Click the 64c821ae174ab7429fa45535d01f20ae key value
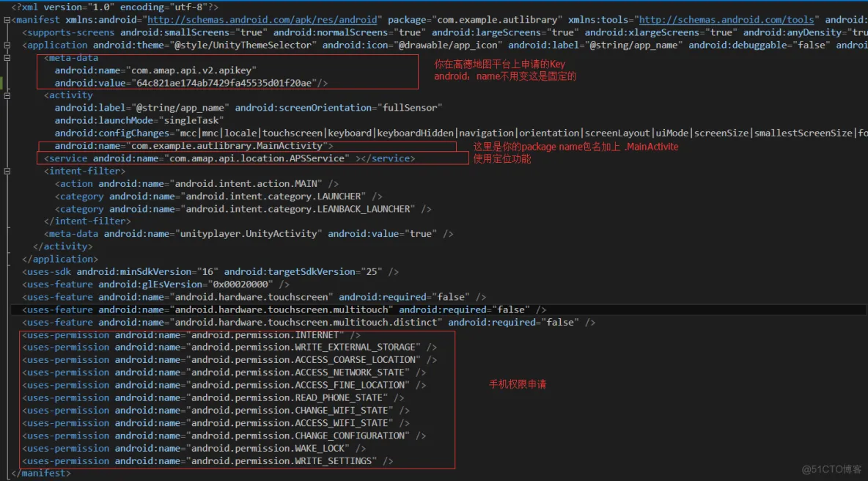The width and height of the screenshot is (868, 481). click(224, 83)
